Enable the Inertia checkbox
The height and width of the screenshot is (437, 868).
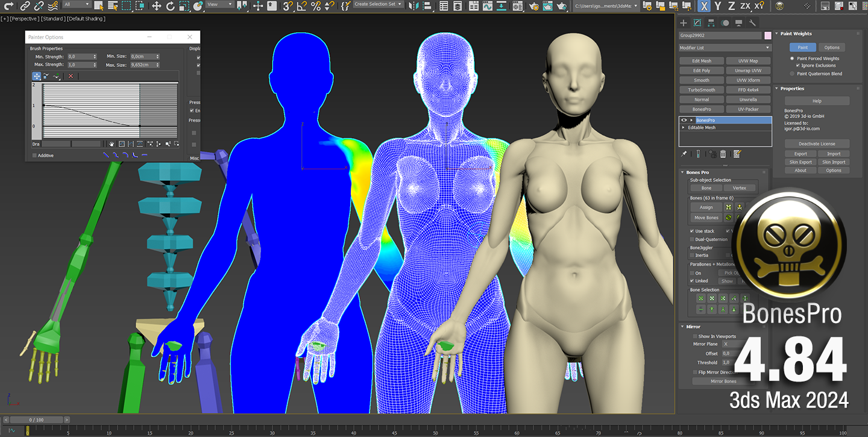tap(692, 255)
